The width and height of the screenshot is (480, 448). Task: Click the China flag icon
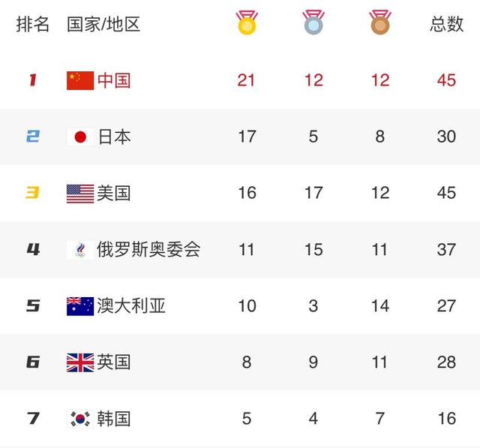pos(80,80)
